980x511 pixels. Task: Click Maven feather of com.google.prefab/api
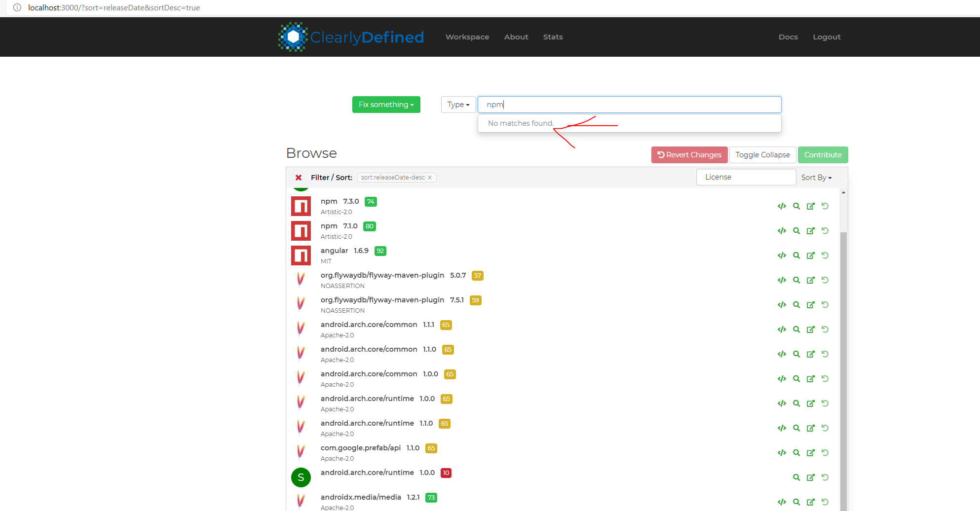301,452
